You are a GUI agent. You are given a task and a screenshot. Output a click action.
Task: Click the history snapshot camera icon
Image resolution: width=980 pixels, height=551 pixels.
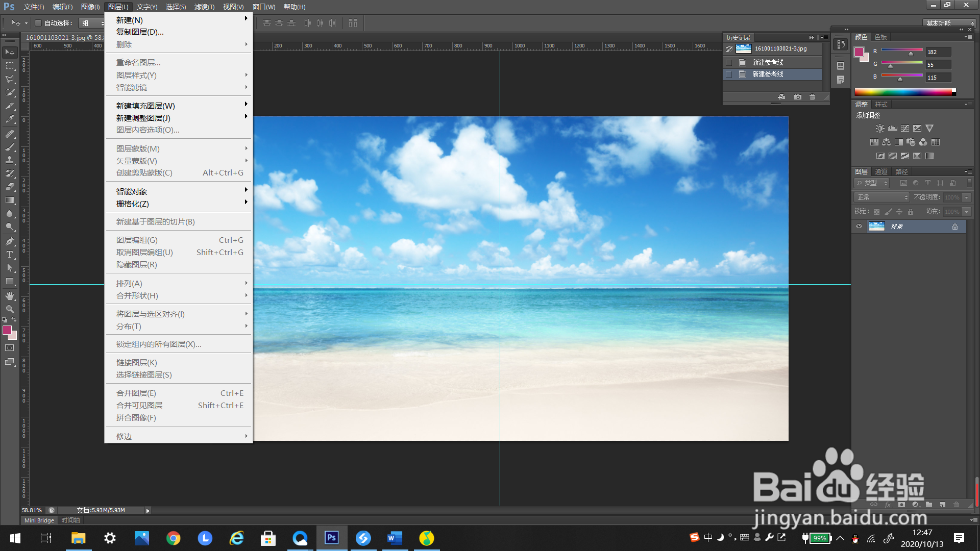pyautogui.click(x=798, y=97)
